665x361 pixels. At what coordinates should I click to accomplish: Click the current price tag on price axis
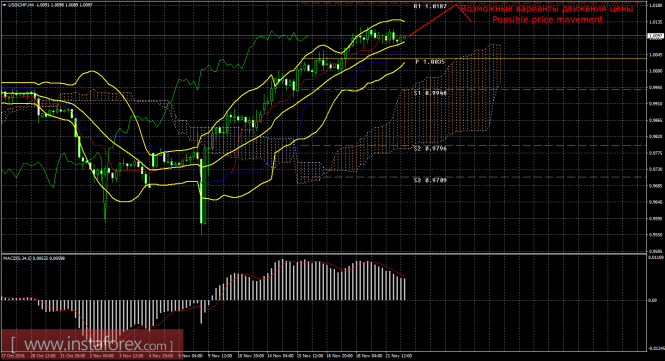click(656, 36)
